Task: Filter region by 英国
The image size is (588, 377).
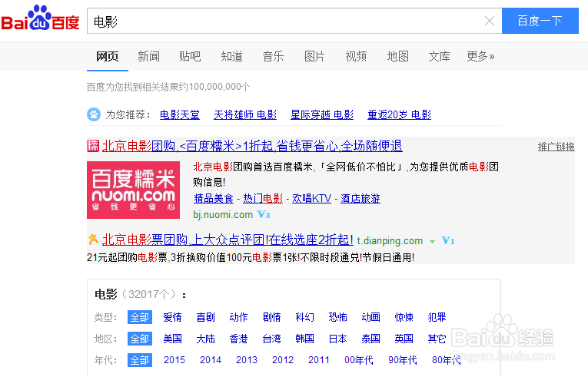Action: click(x=404, y=339)
